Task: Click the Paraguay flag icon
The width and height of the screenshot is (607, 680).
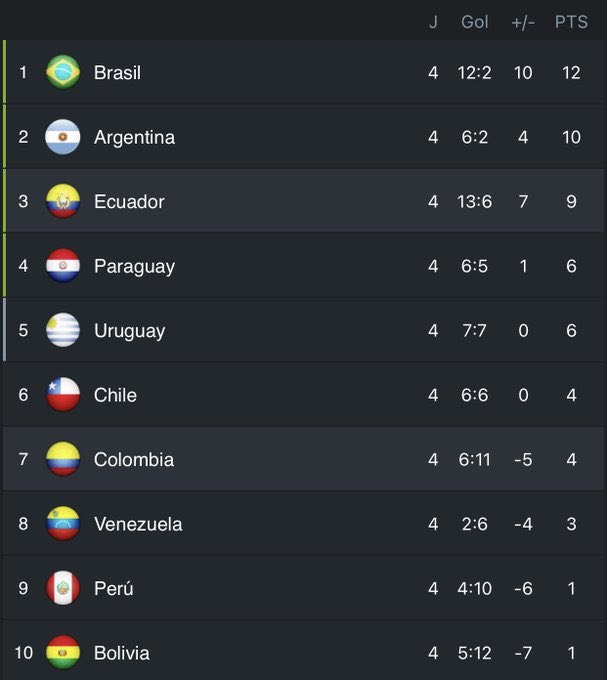Action: click(63, 266)
